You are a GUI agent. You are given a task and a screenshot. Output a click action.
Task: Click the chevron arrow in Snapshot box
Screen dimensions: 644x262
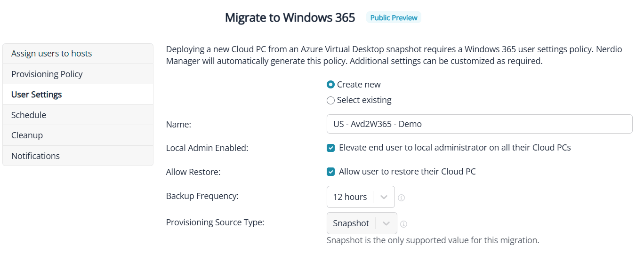click(x=386, y=223)
